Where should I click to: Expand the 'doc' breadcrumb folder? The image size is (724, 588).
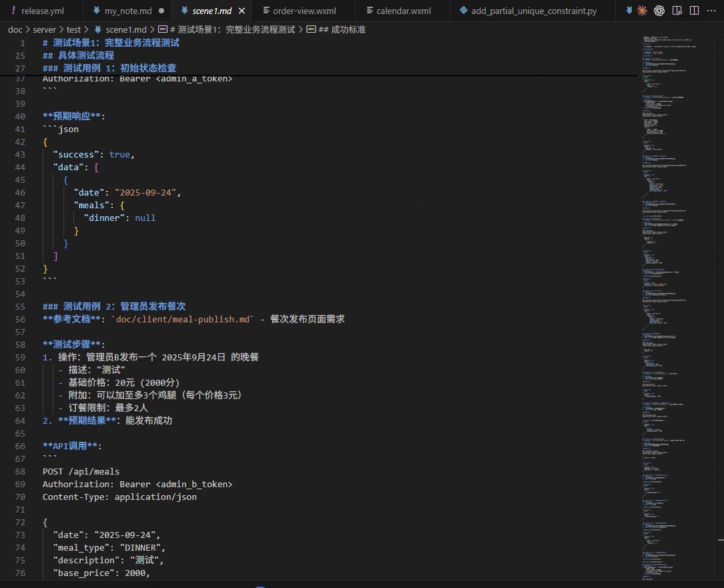[15, 29]
